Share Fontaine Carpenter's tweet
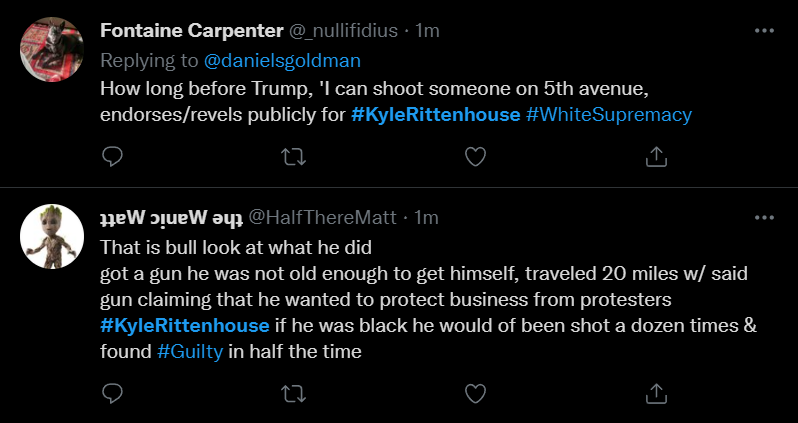Screen dimensions: 798x423 (657, 156)
